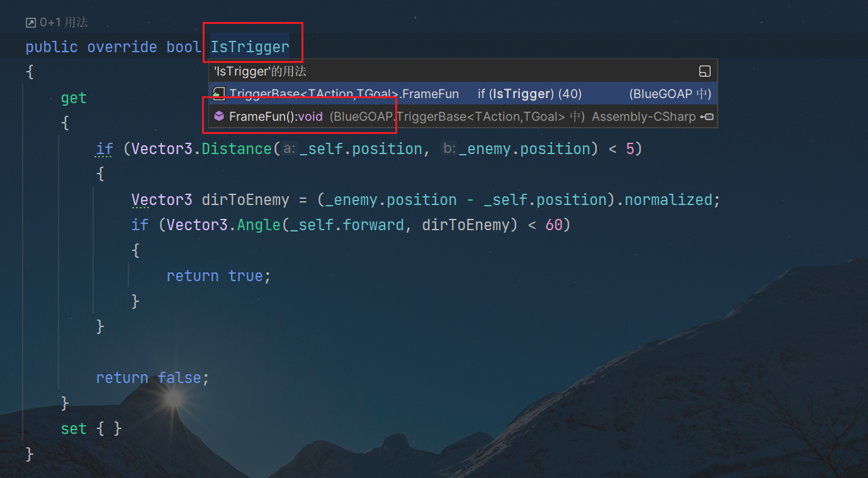Click the pin icon after Assembly-CSharp
Viewport: 868px width, 478px height.
pyautogui.click(x=707, y=116)
